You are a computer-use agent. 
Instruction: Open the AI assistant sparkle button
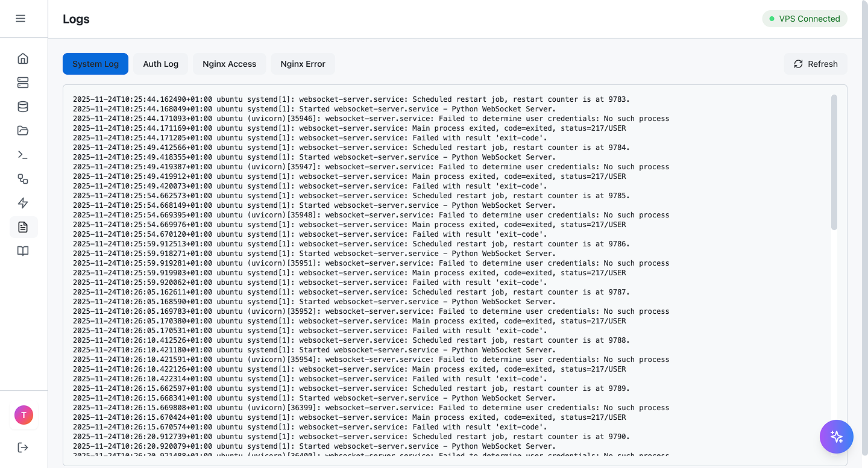(x=837, y=437)
